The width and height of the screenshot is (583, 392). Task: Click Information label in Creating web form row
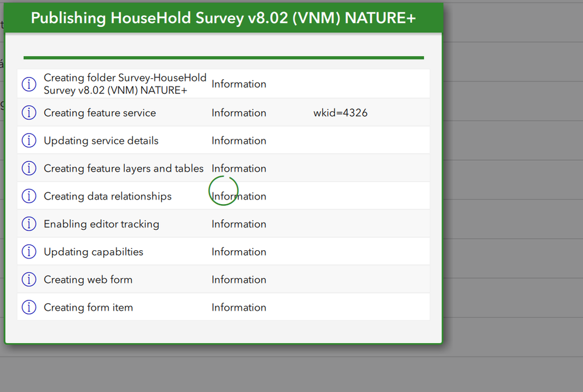[239, 280]
